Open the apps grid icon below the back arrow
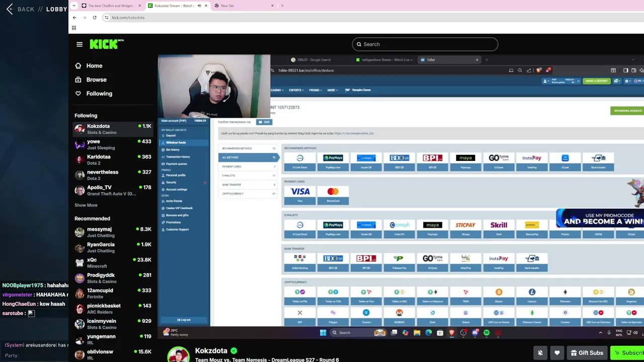The image size is (644, 362). point(74,28)
